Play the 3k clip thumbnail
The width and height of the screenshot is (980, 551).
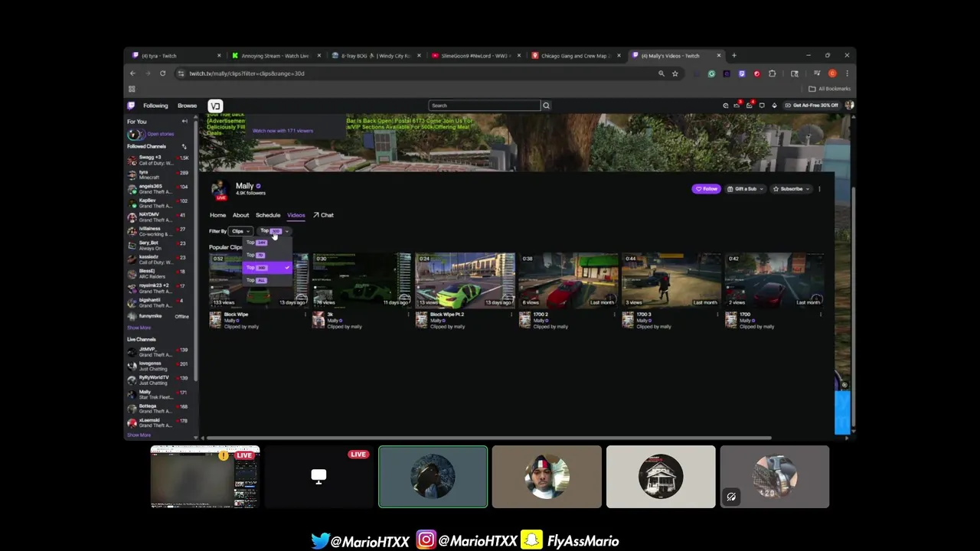coord(361,280)
